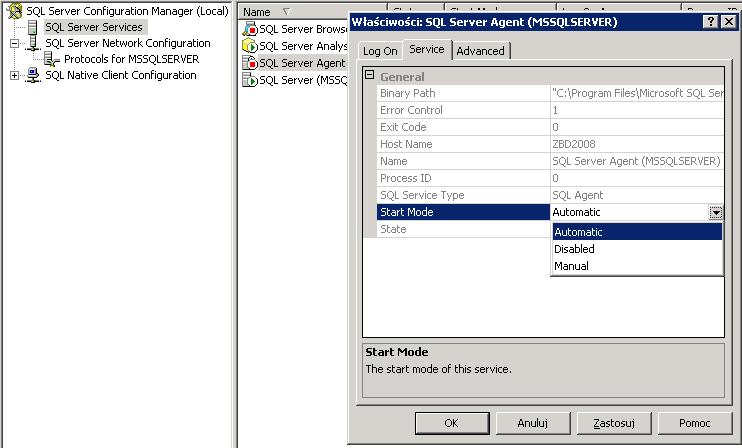Collapse the SQL Server Network Configuration node
This screenshot has width=742, height=448.
(14, 44)
